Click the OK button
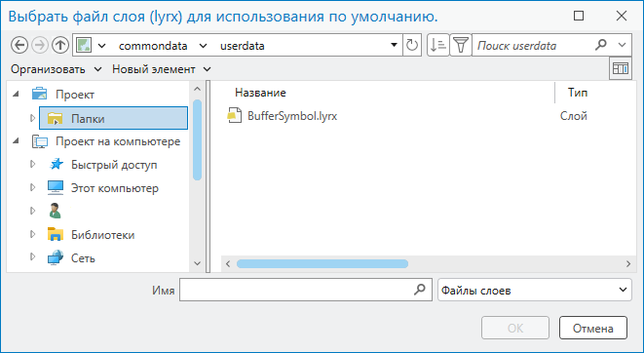 515,328
